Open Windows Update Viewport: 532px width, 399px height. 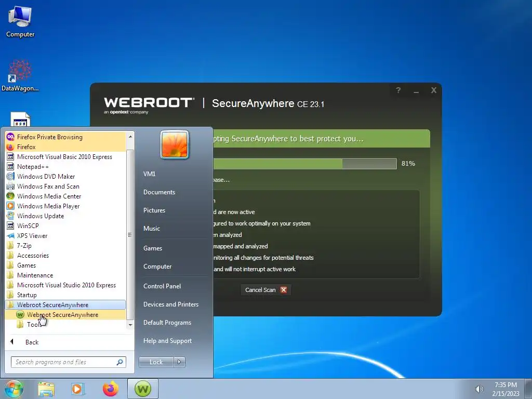[x=65, y=216]
